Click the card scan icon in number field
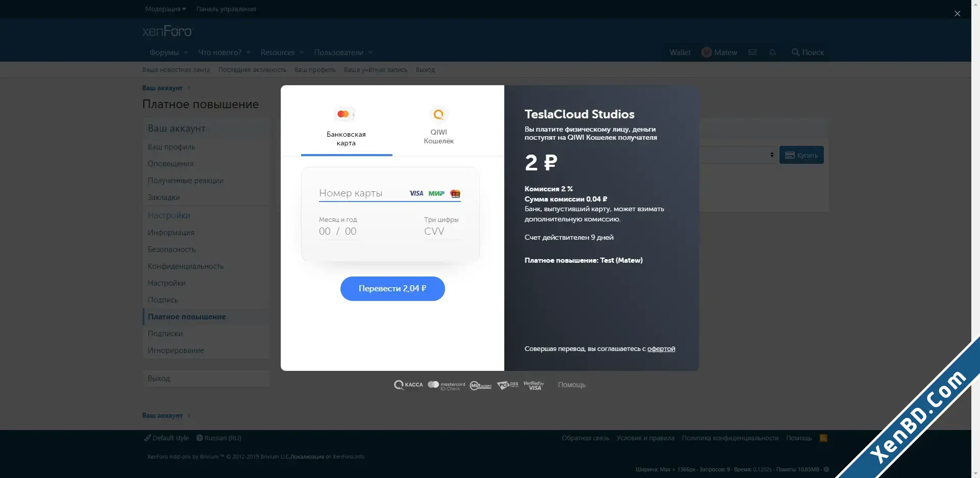This screenshot has height=478, width=980. tap(455, 193)
